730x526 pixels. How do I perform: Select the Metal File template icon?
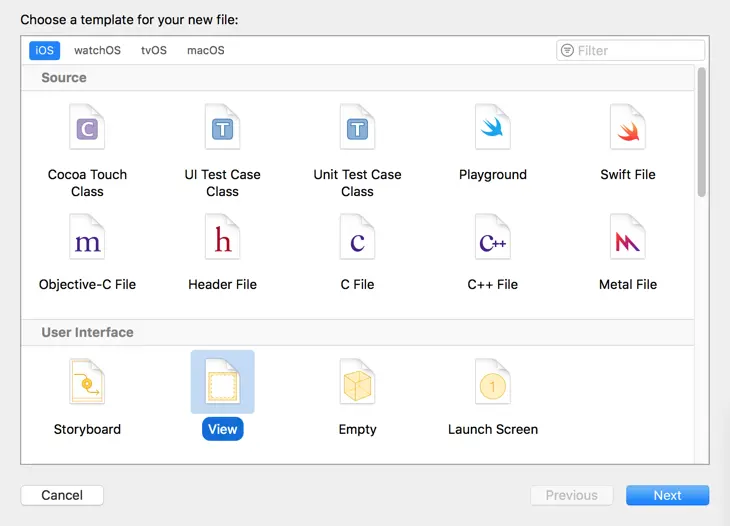point(628,239)
